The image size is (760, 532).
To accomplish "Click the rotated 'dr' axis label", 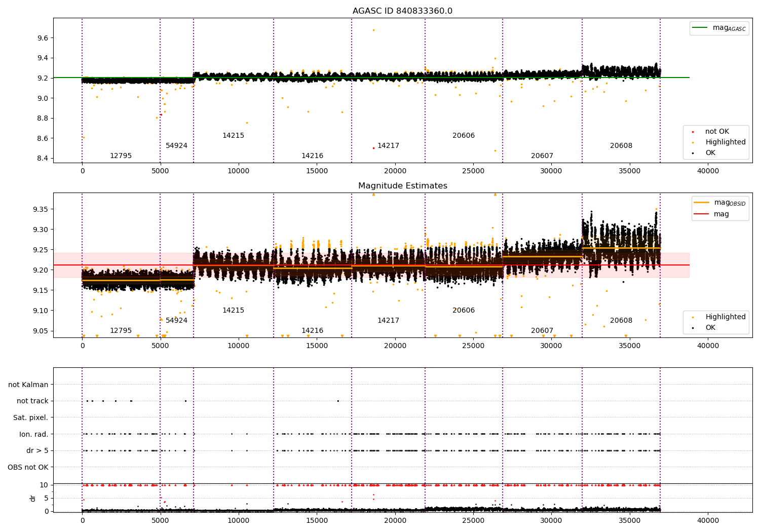I will (x=33, y=498).
